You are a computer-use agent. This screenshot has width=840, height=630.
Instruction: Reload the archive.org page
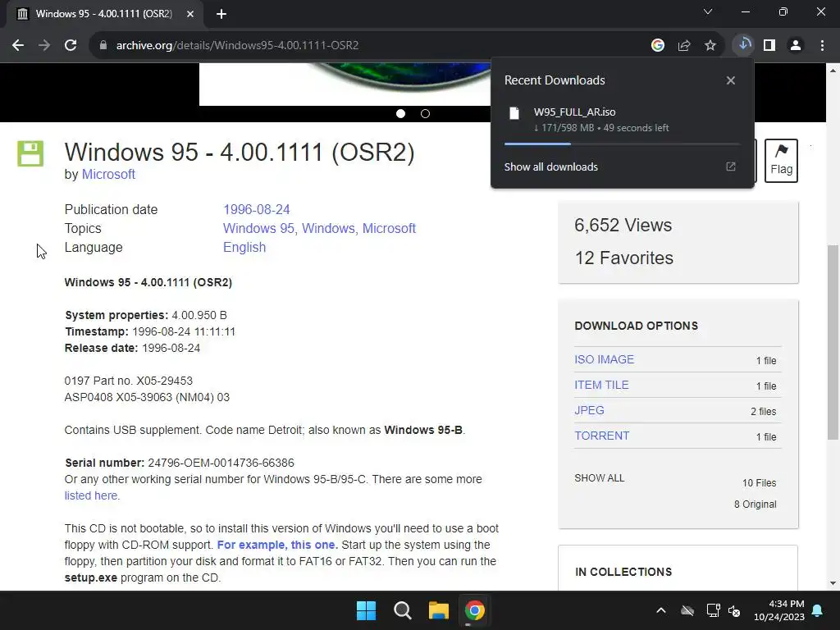[71, 45]
